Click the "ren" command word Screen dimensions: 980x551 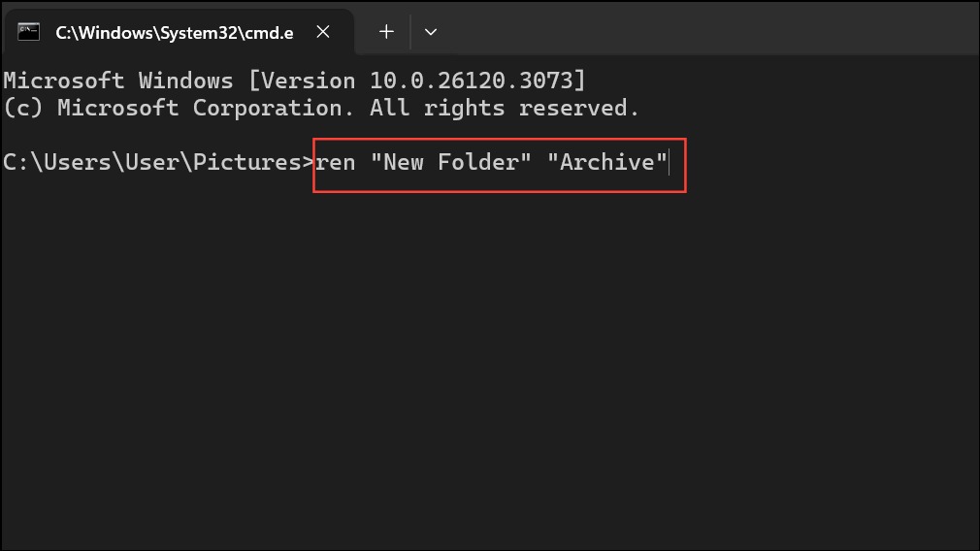click(336, 162)
